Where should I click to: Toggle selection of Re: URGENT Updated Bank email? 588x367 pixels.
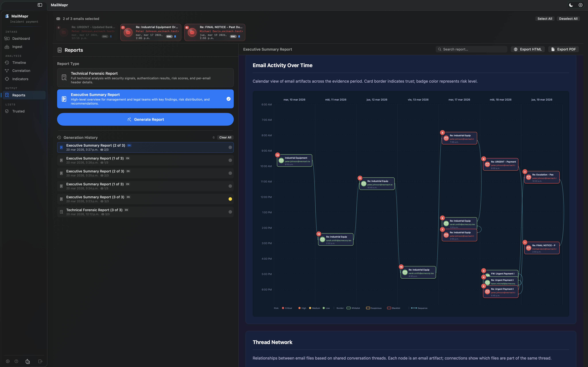(87, 32)
